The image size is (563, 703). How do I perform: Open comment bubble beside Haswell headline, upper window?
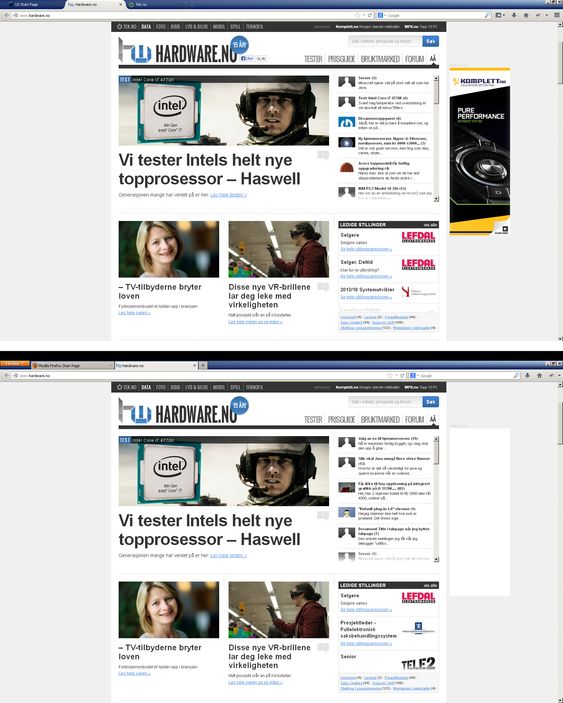[x=323, y=155]
